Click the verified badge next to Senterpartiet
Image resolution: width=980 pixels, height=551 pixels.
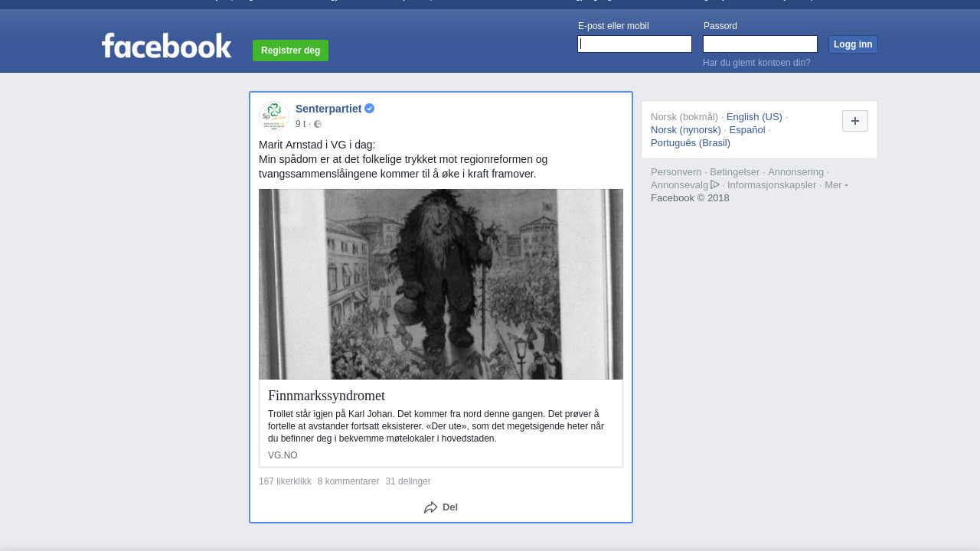tap(370, 109)
